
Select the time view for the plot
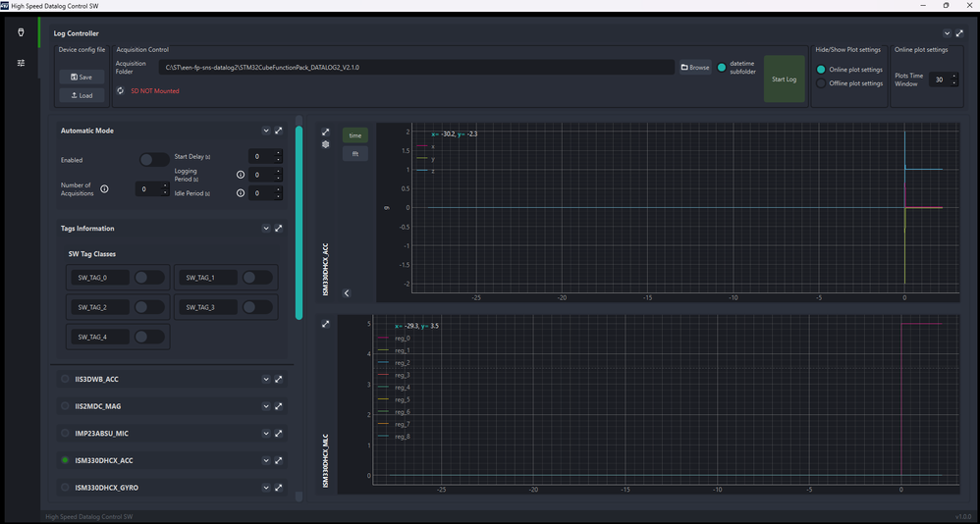point(354,135)
